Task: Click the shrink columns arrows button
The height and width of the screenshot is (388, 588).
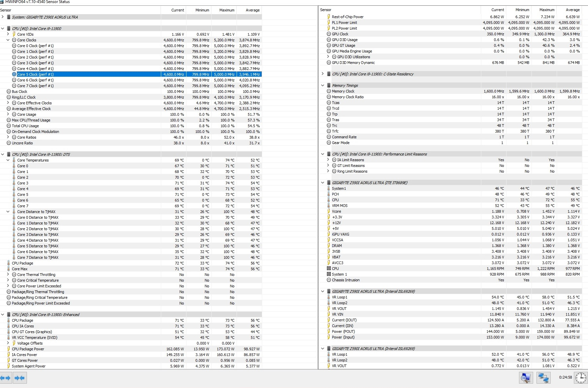Action: [20, 378]
